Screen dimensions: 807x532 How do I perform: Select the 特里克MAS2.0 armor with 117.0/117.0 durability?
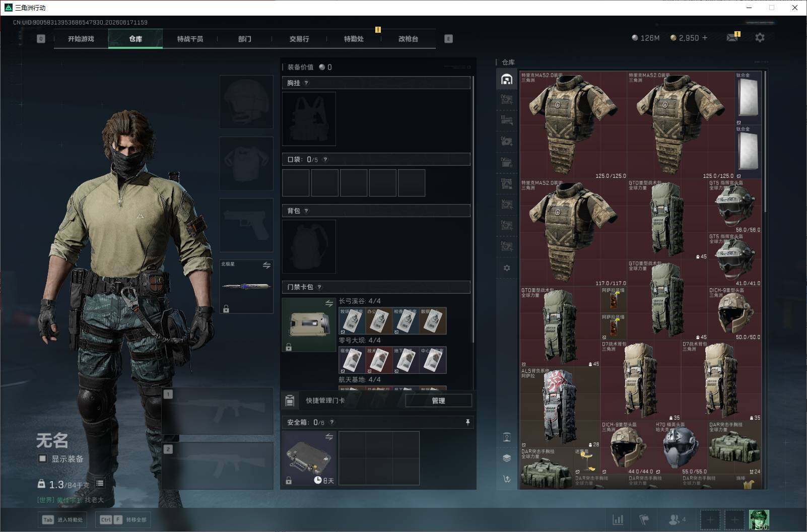[x=573, y=233]
